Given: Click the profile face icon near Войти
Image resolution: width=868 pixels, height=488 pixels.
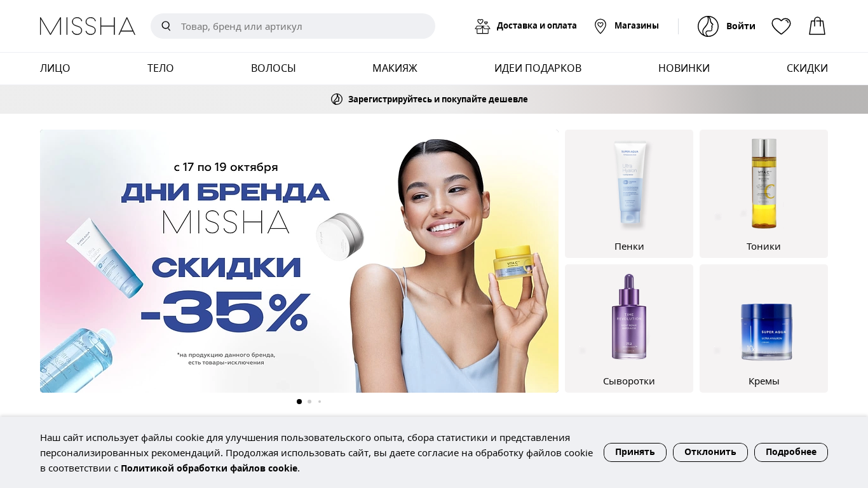Looking at the screenshot, I should pos(708,26).
